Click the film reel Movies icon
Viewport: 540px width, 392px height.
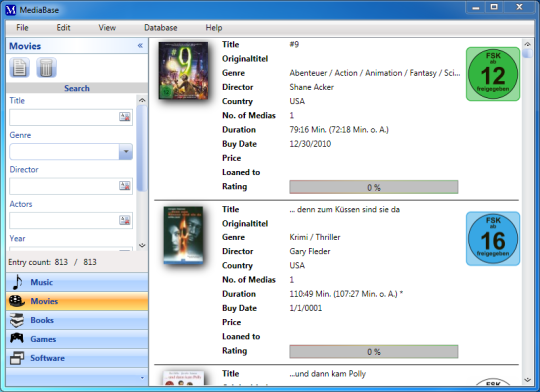click(x=17, y=301)
